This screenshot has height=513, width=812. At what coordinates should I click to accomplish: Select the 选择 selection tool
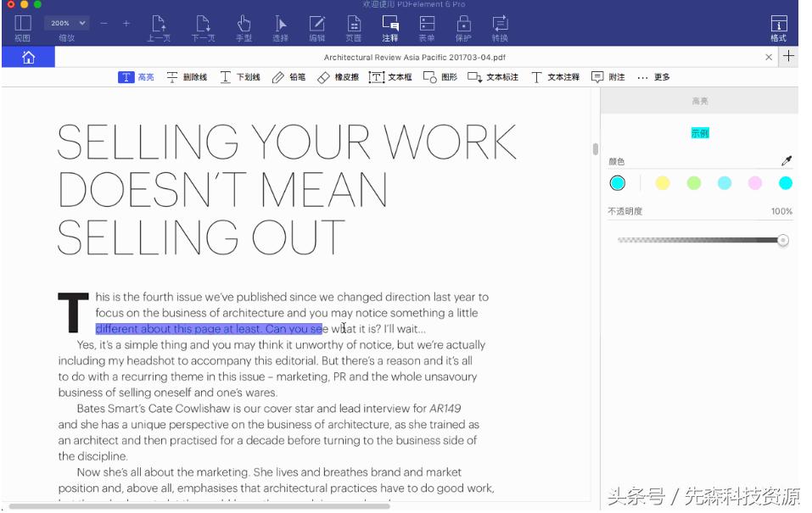280,28
